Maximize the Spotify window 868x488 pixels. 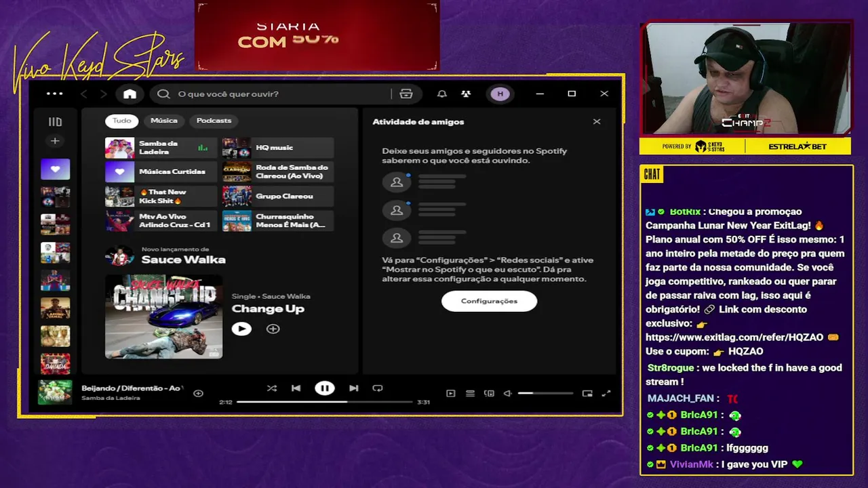tap(572, 94)
